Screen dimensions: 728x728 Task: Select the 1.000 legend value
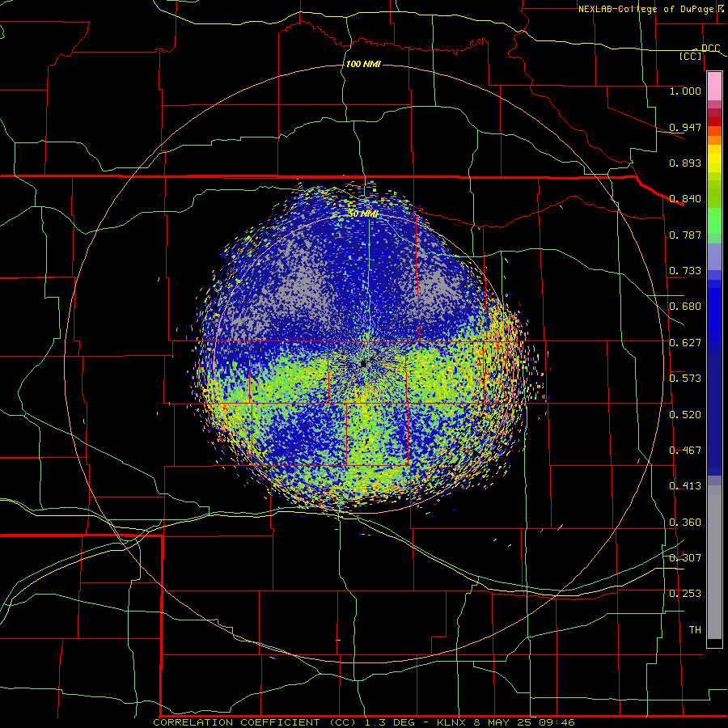(685, 91)
